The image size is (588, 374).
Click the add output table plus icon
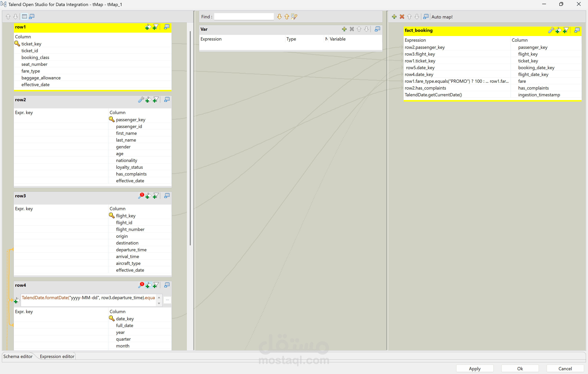coord(394,17)
